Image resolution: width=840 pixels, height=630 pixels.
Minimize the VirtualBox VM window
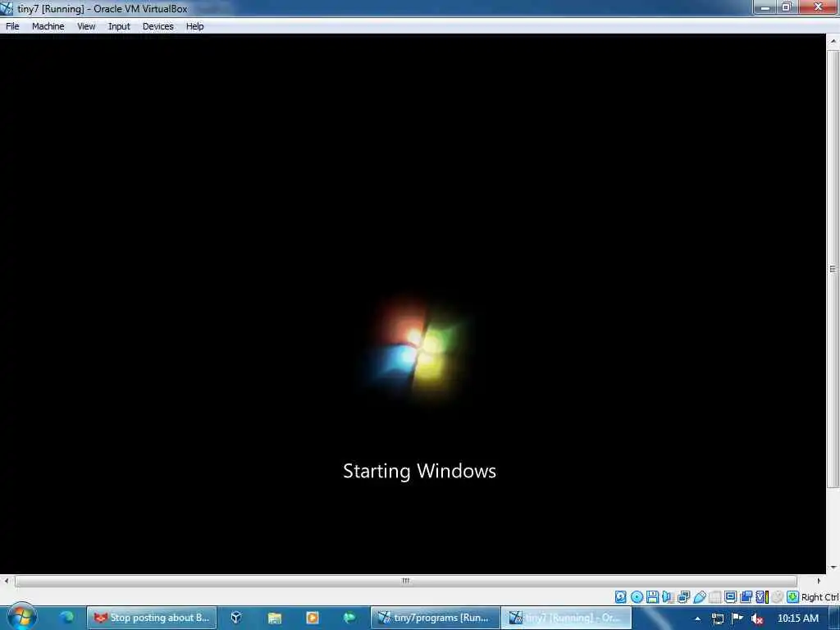click(765, 7)
